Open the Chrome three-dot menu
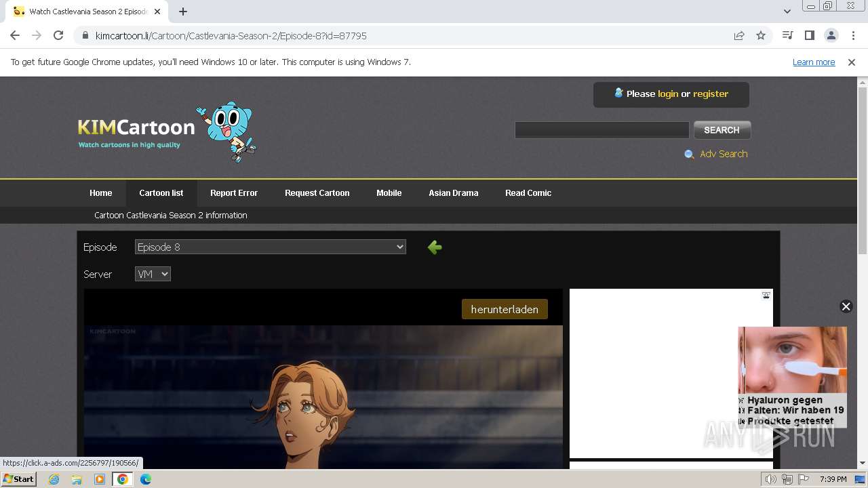Image resolution: width=868 pixels, height=488 pixels. (853, 35)
